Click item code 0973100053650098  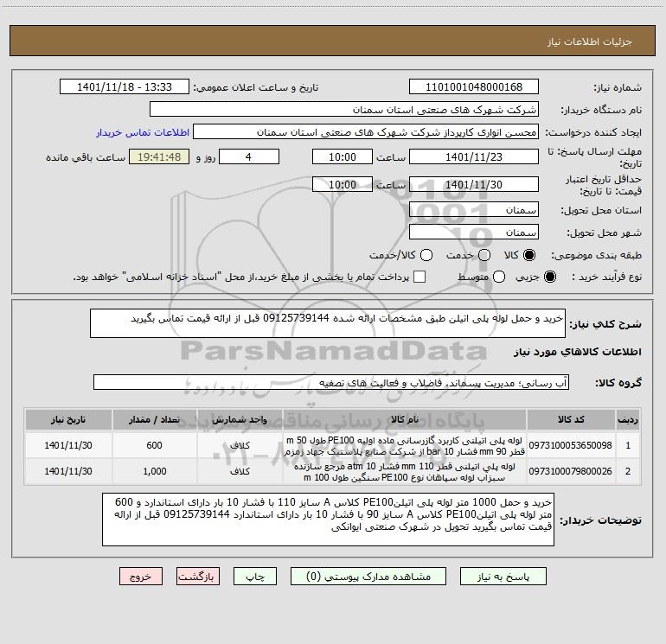click(571, 445)
